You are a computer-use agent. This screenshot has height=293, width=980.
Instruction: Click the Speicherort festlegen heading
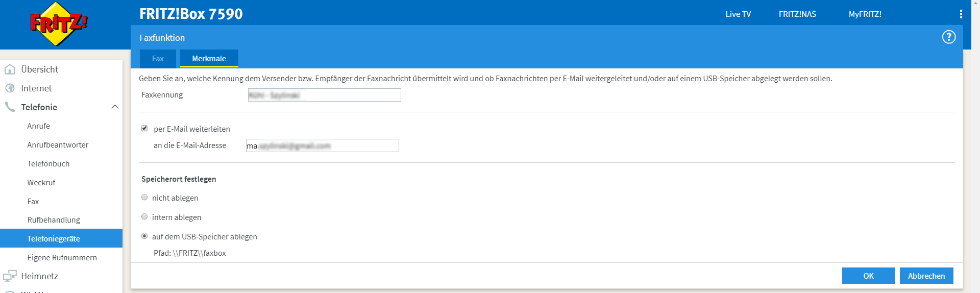179,179
